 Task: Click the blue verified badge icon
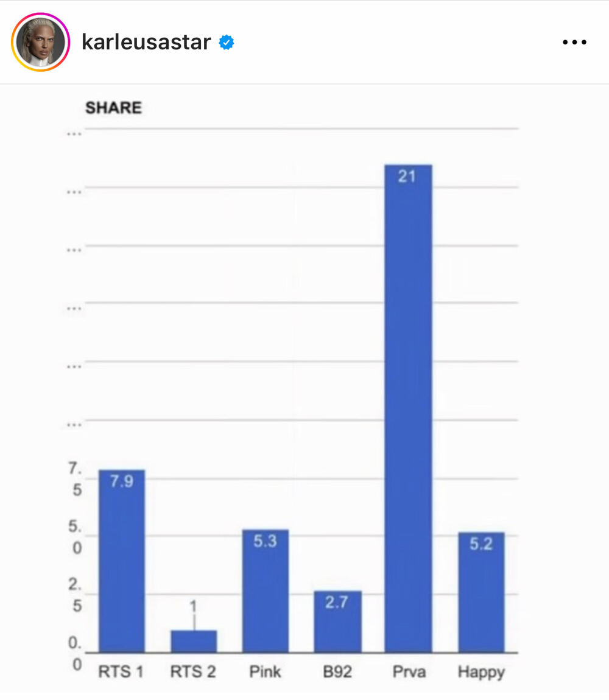pos(227,43)
